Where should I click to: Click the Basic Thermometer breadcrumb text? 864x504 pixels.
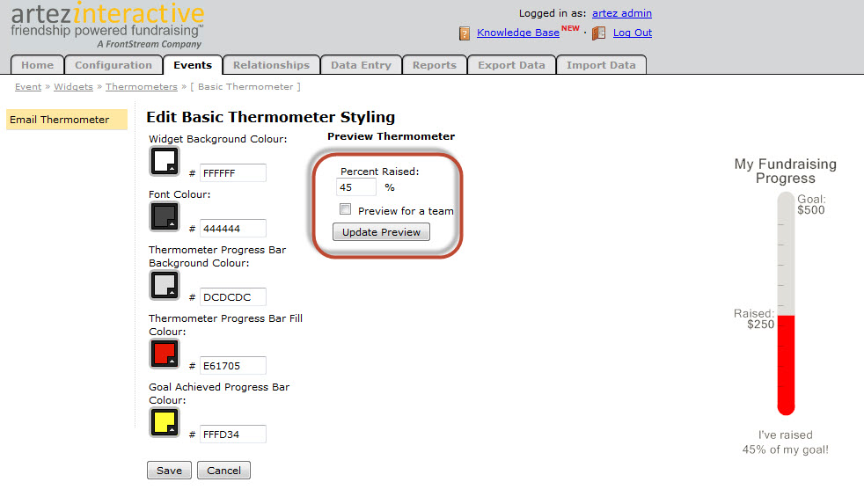click(x=245, y=86)
